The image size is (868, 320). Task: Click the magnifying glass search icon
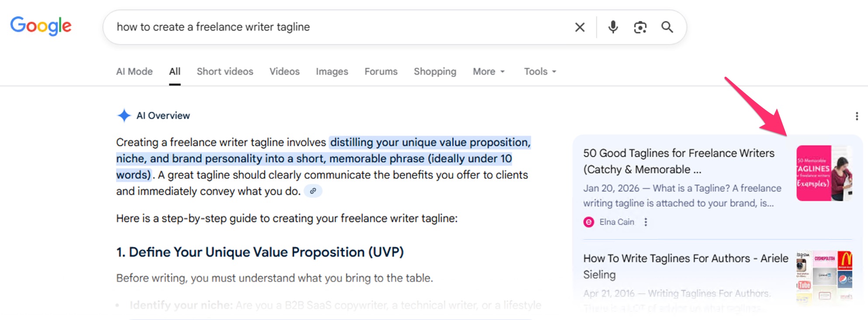667,27
